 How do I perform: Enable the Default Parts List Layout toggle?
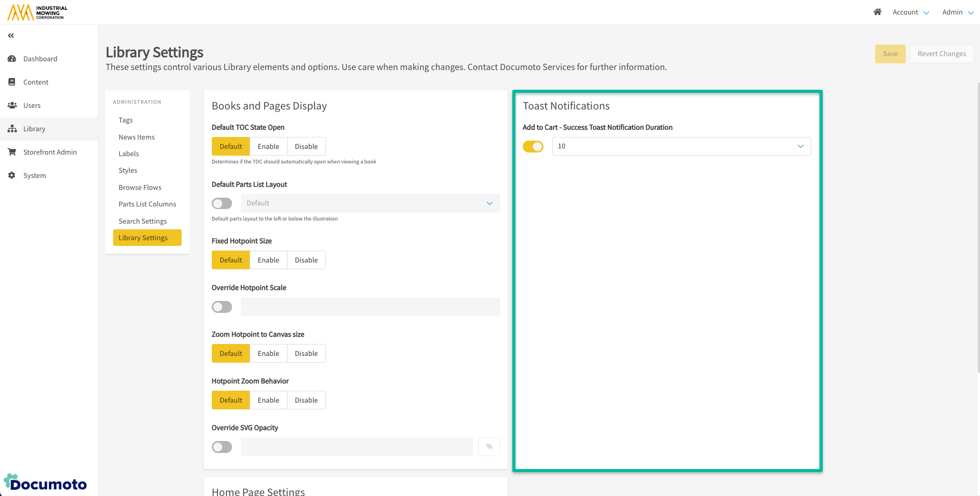pyautogui.click(x=222, y=203)
